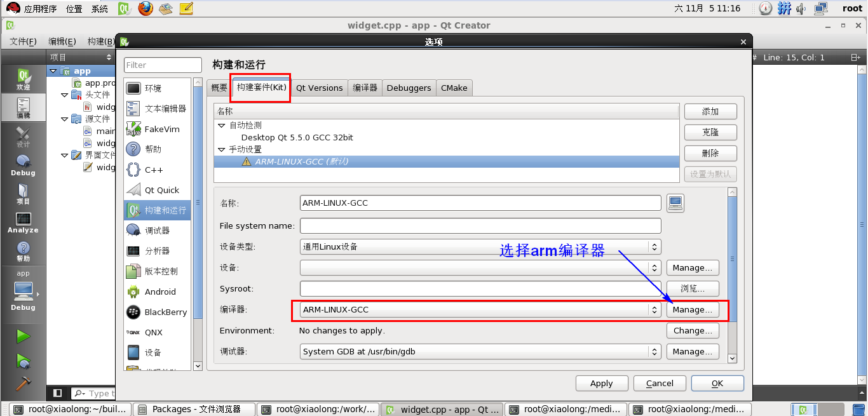Open the app Debug kit selector
This screenshot has height=416, width=868.
(x=23, y=294)
